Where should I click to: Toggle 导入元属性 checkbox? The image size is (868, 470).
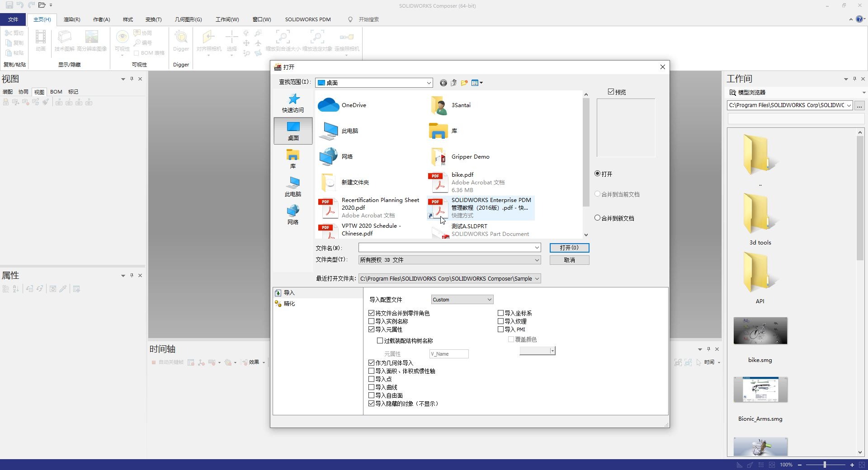pyautogui.click(x=372, y=329)
